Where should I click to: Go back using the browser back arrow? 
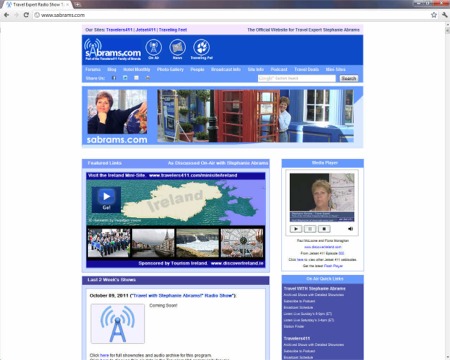6,15
